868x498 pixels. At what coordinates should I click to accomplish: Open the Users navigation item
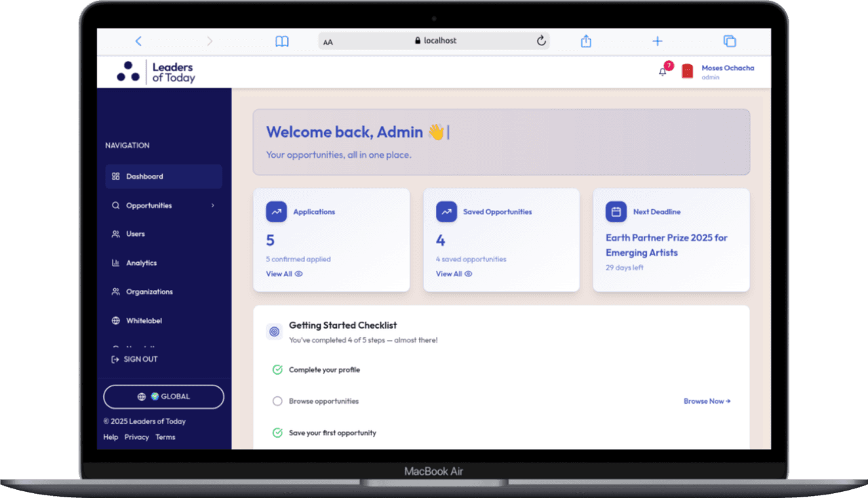tap(163, 234)
